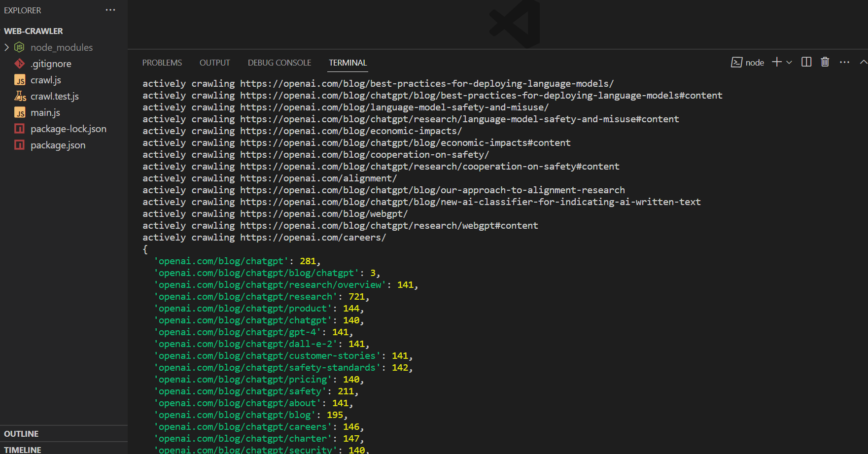Click the main.js JS file icon
Viewport: 868px width, 454px height.
[20, 113]
